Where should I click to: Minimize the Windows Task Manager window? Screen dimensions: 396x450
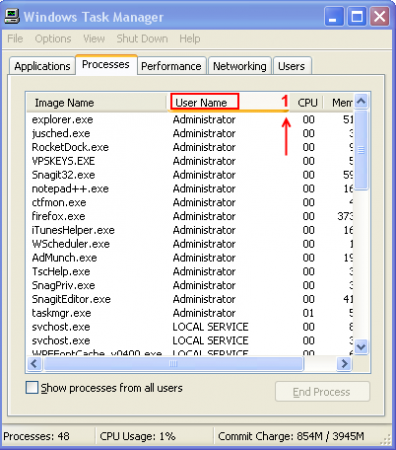tap(334, 16)
